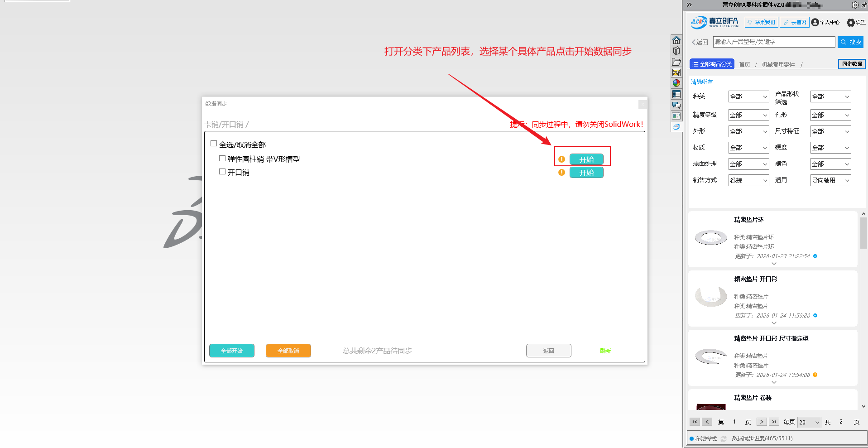The height and width of the screenshot is (448, 868).
Task: Open the per-page count dropdown showing 20
Action: (x=809, y=422)
